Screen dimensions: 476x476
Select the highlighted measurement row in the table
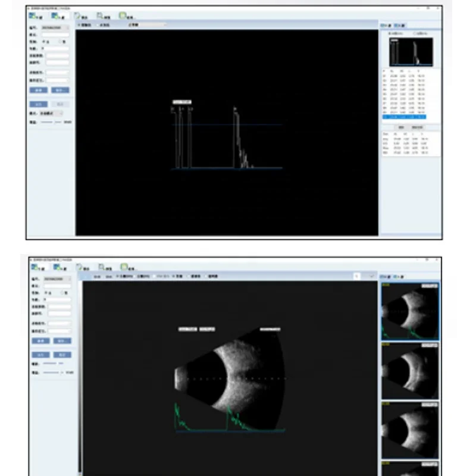click(405, 116)
